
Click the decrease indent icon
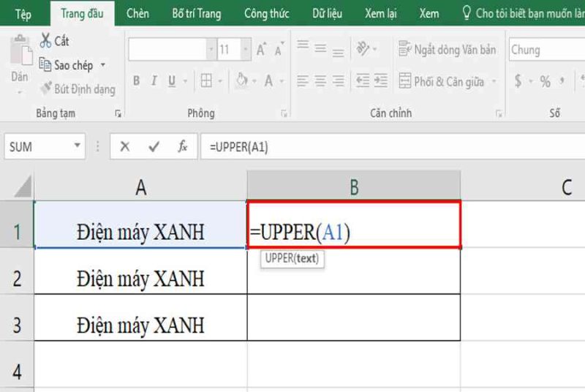[362, 80]
